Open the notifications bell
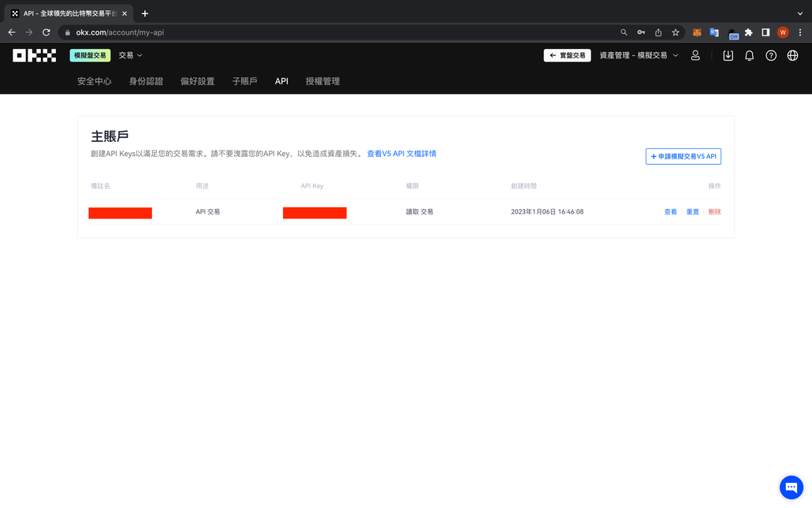 [750, 55]
